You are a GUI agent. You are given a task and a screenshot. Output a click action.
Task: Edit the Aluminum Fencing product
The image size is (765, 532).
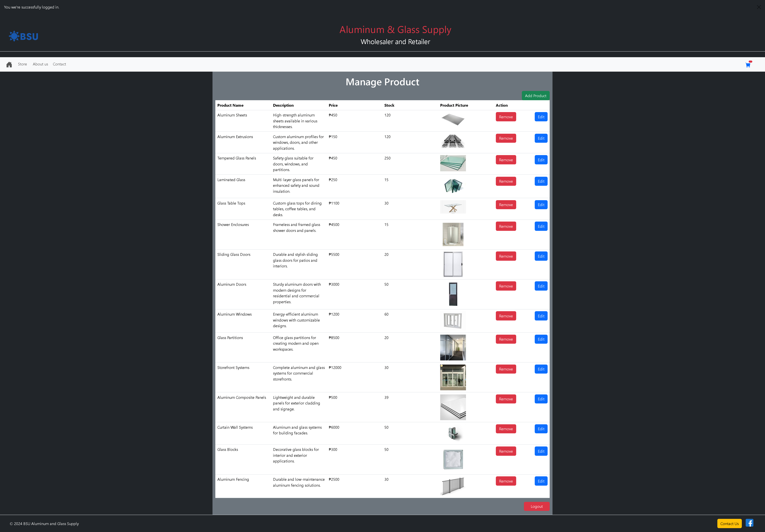pyautogui.click(x=541, y=481)
